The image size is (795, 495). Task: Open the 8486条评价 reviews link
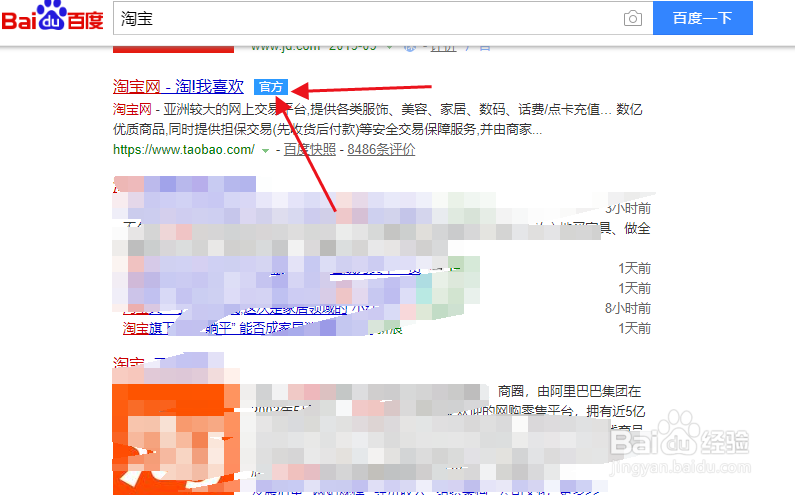click(381, 150)
